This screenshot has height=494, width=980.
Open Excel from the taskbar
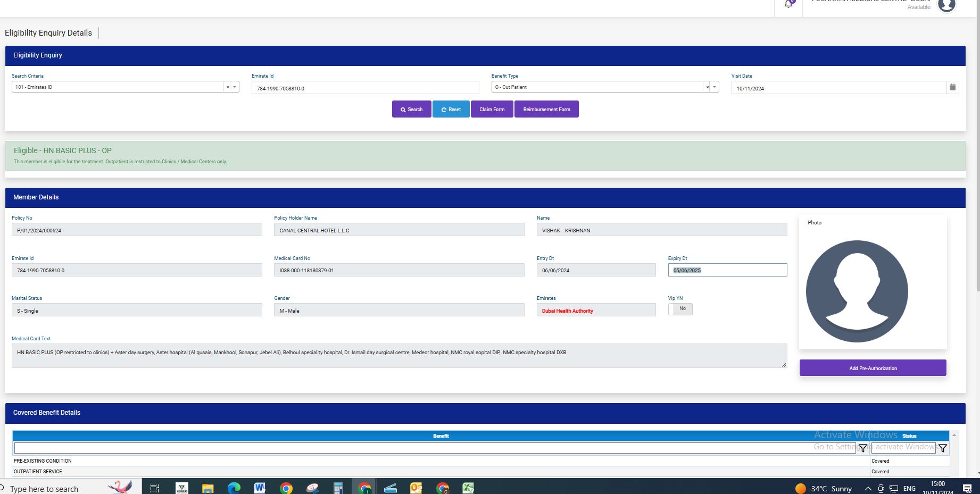coord(468,488)
